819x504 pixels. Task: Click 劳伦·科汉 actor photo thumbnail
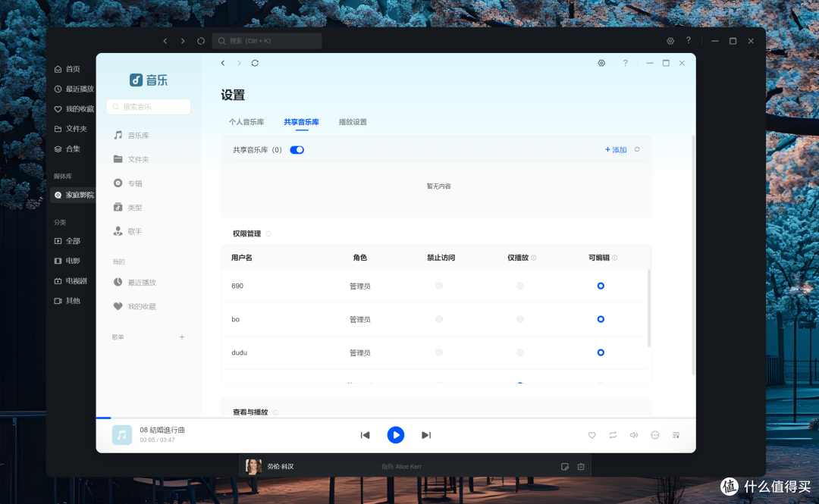click(253, 466)
